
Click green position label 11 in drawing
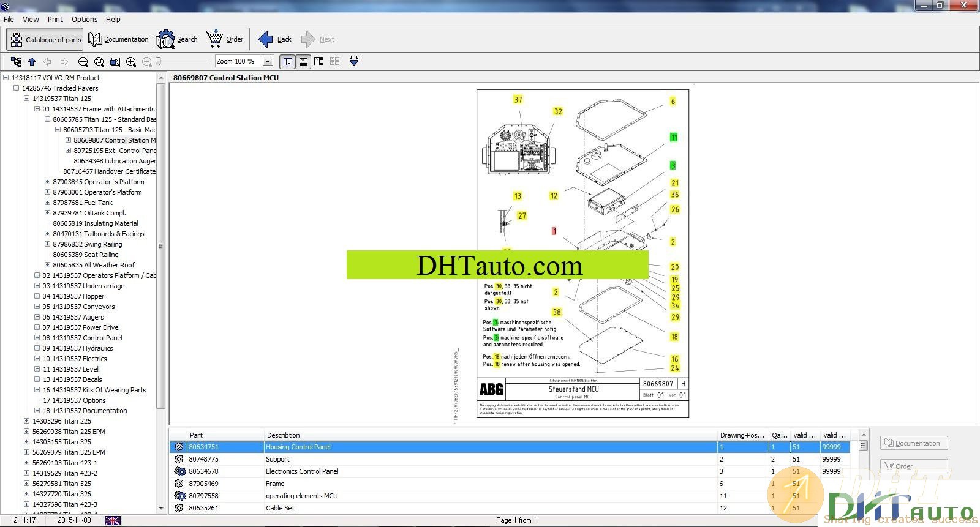click(x=674, y=137)
